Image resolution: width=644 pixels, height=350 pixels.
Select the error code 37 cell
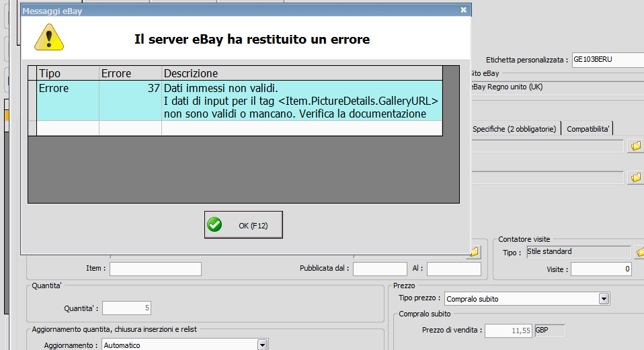(130, 101)
